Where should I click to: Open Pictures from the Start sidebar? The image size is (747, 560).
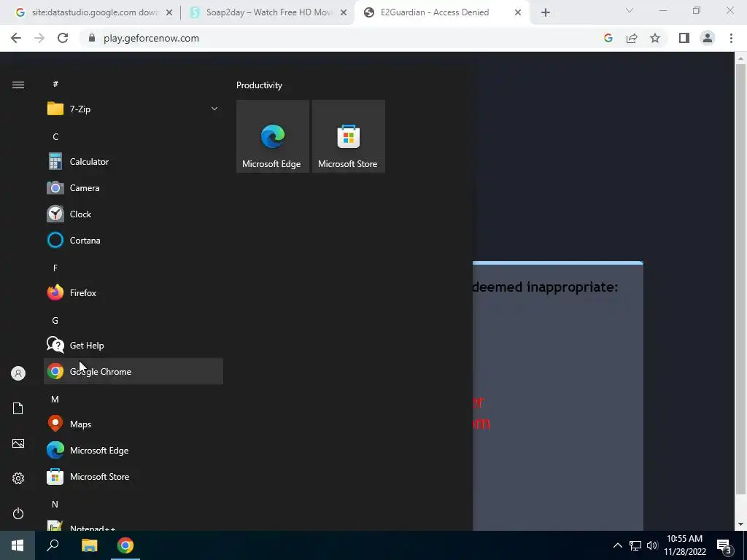click(x=18, y=443)
